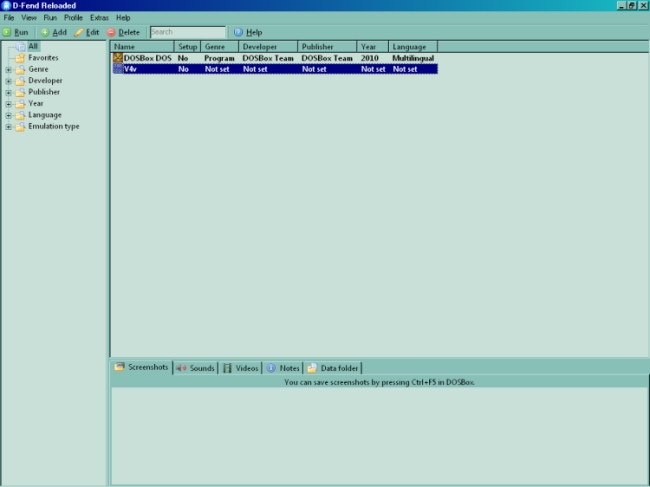Switch to the Sounds tab
The width and height of the screenshot is (650, 487).
[x=195, y=368]
